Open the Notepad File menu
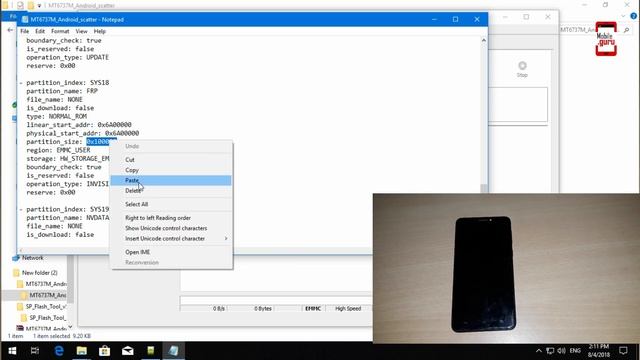640x360 pixels. pos(24,31)
